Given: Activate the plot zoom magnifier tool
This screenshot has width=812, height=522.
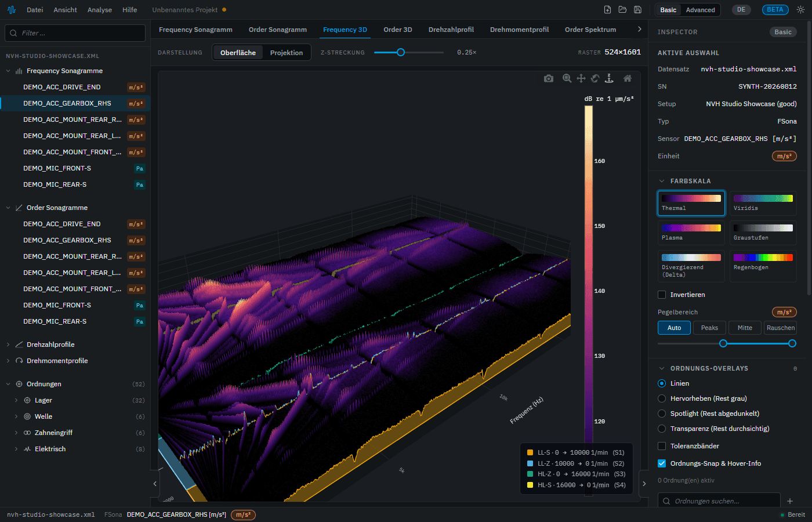Looking at the screenshot, I should click(x=567, y=78).
